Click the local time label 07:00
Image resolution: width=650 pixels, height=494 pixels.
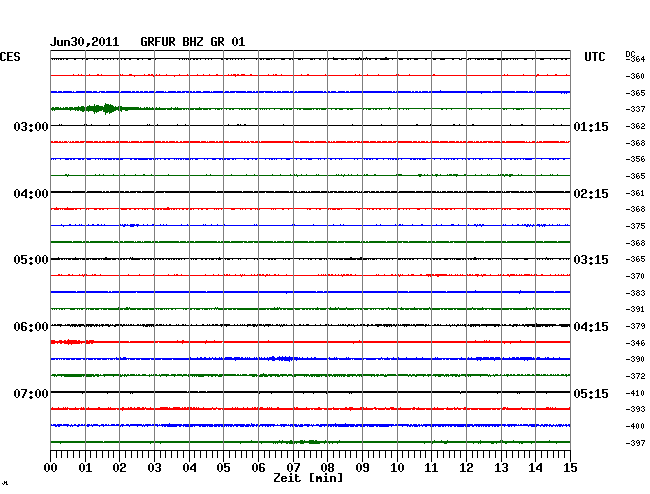click(x=31, y=393)
